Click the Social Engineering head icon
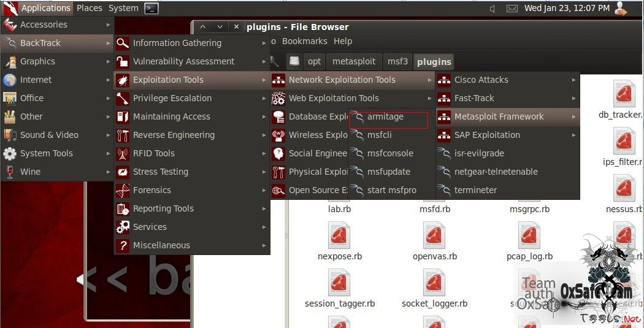 pyautogui.click(x=278, y=153)
